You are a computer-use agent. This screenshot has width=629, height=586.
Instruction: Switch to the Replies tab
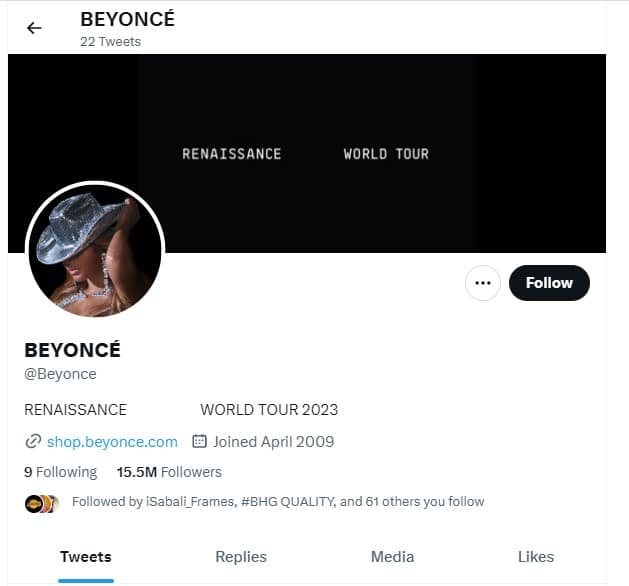(x=241, y=557)
